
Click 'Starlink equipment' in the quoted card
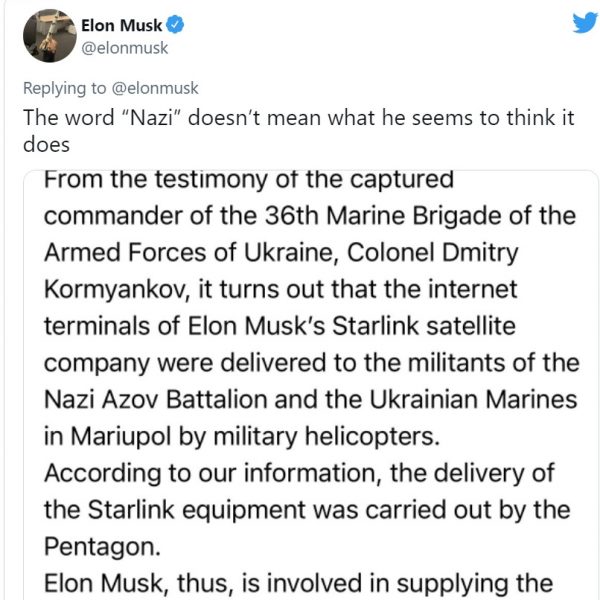tap(197, 510)
